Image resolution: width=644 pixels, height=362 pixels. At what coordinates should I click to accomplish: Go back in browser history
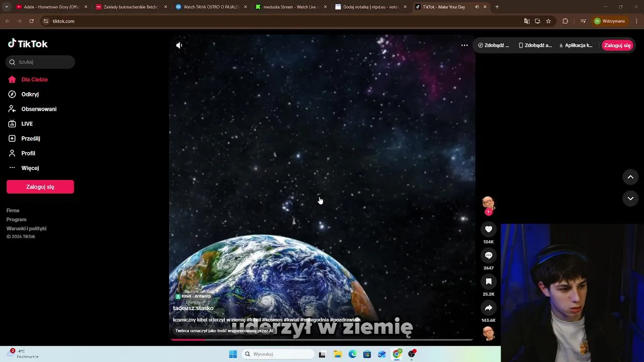click(x=7, y=21)
